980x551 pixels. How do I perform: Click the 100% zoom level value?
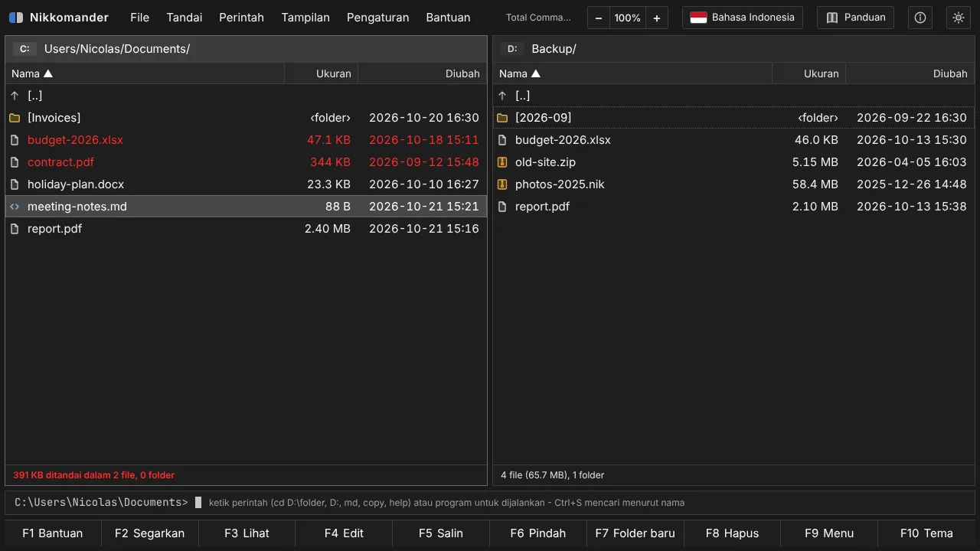628,18
